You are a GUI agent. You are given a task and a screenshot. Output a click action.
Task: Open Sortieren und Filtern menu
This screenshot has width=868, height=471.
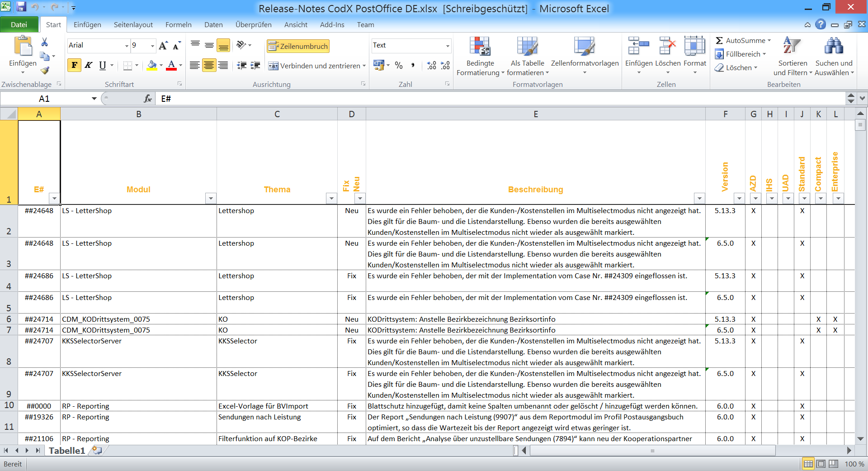click(x=793, y=57)
